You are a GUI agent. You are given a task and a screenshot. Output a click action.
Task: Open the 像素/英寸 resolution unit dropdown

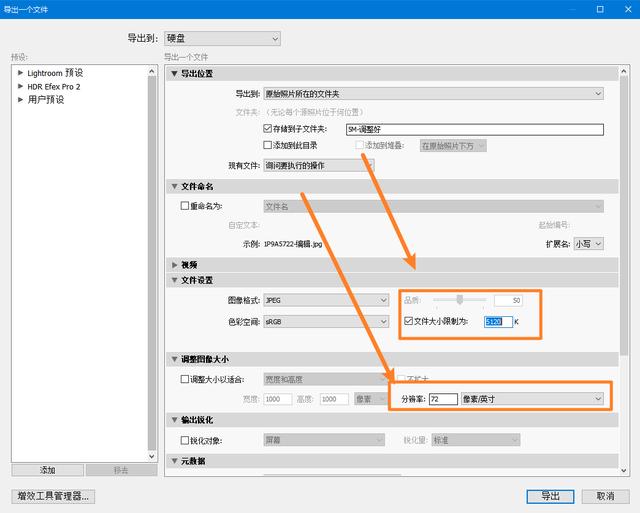(532, 399)
